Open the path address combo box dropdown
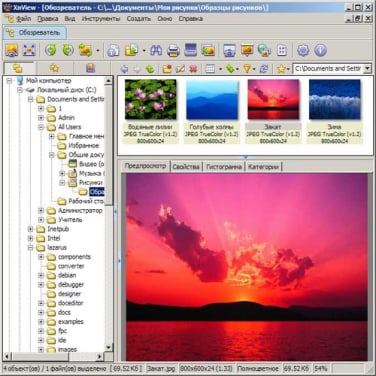This screenshot has height=376, width=376. (x=367, y=69)
